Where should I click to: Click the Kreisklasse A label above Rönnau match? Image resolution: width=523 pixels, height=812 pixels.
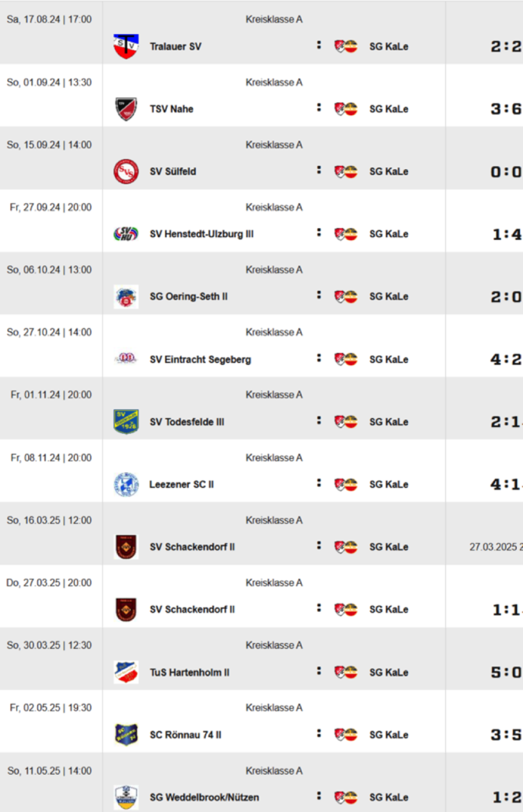(x=274, y=708)
